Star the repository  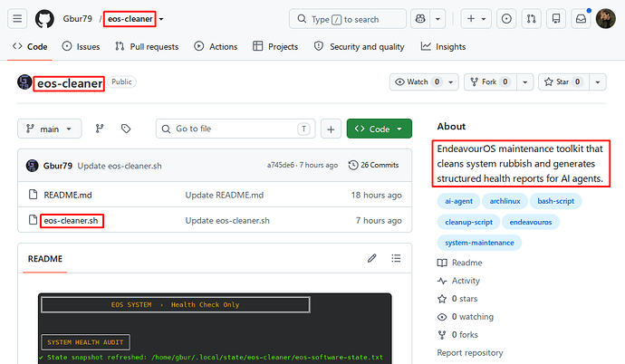tap(563, 82)
